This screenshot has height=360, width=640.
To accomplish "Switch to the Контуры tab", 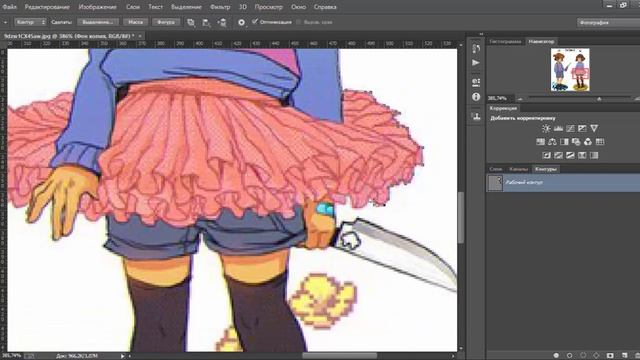I will 545,169.
